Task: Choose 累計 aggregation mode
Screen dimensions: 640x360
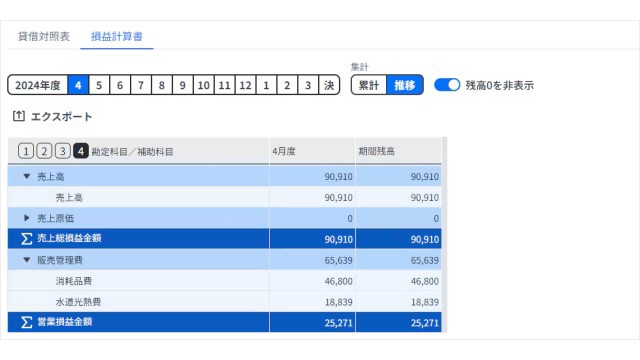Action: pyautogui.click(x=369, y=85)
